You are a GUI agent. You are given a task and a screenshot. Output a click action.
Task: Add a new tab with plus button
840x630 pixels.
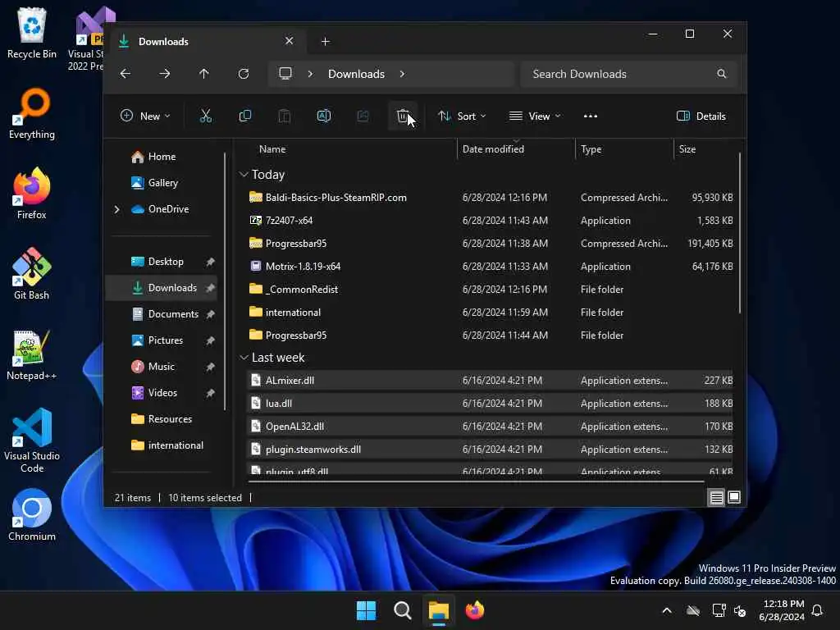[325, 41]
